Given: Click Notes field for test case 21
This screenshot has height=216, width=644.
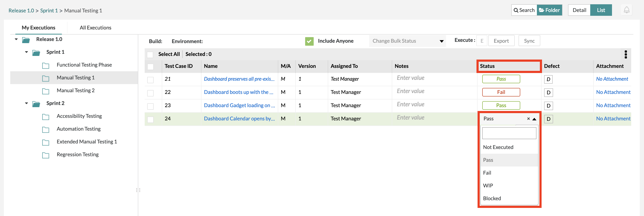Looking at the screenshot, I should point(434,78).
